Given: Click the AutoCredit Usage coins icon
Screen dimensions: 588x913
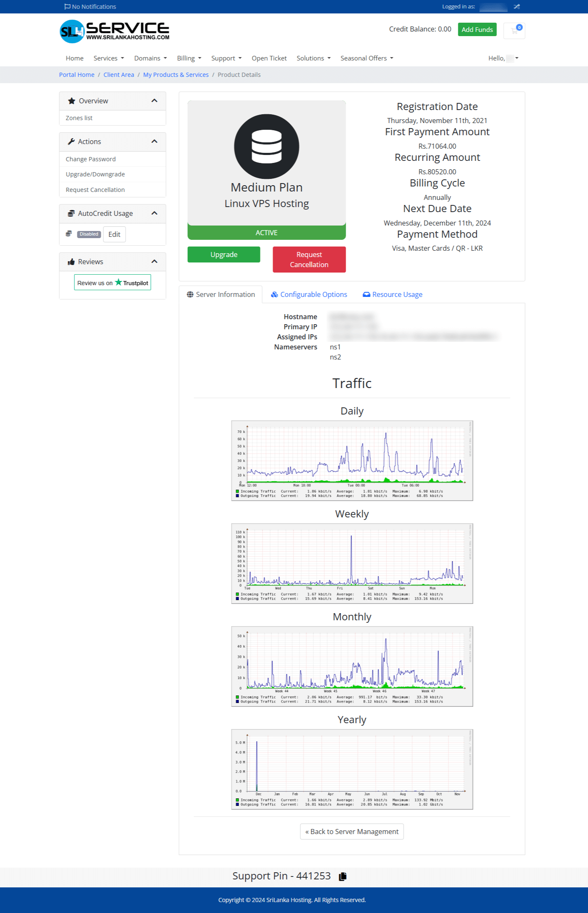Looking at the screenshot, I should (71, 213).
